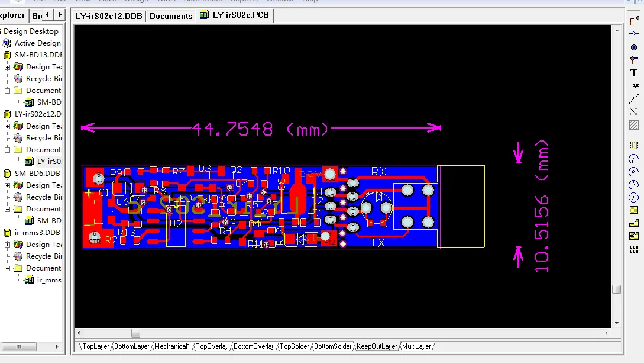This screenshot has width=644, height=363.
Task: Choose the Place String text tool
Action: coord(634,73)
